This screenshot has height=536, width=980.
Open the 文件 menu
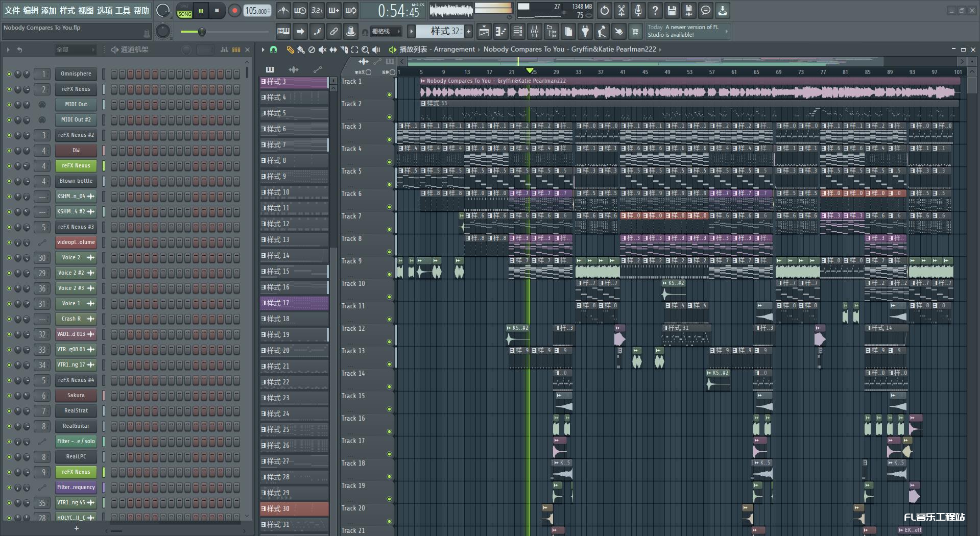12,10
